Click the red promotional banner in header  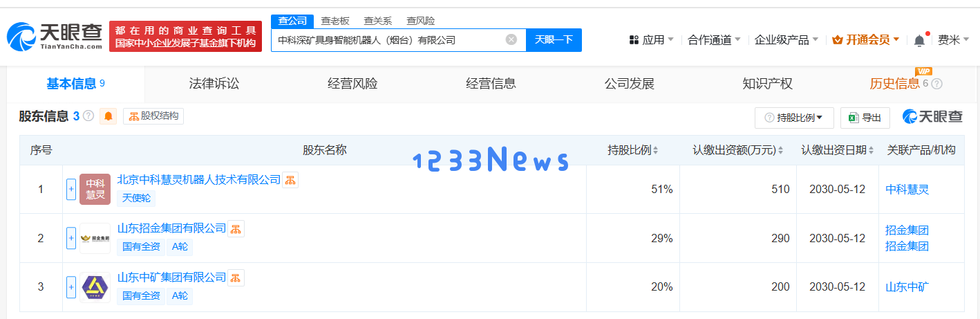[x=185, y=37]
